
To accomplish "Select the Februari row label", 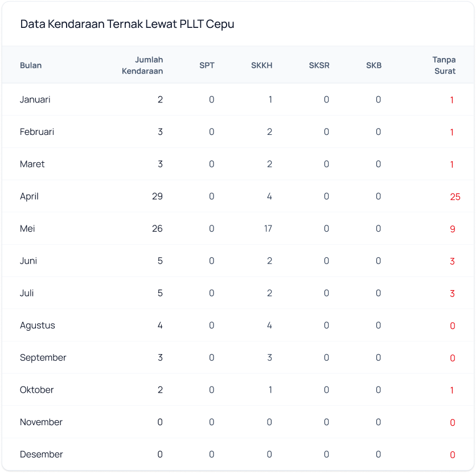I will point(37,131).
